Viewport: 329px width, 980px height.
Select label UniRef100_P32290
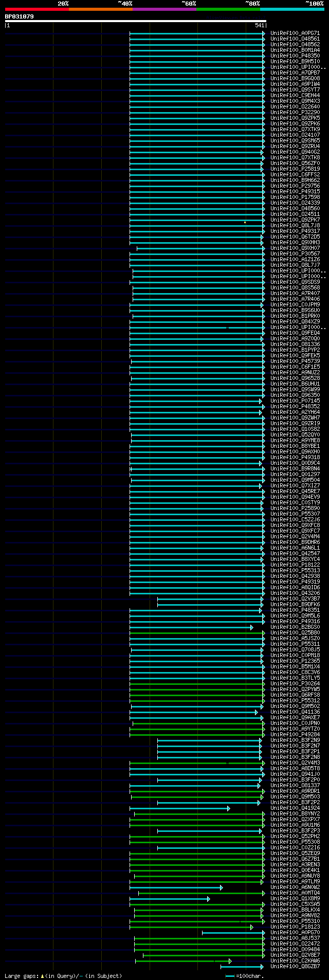coord(295,113)
